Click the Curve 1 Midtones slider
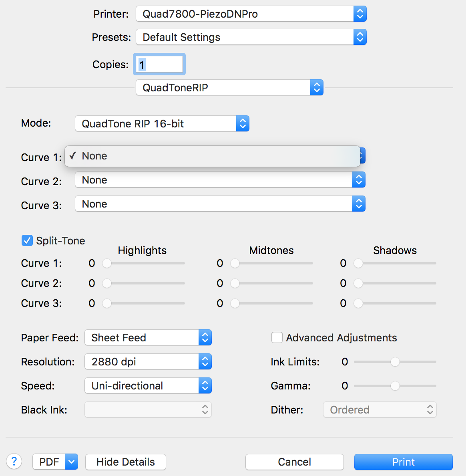Viewport: 466px width, 476px height. point(271,263)
